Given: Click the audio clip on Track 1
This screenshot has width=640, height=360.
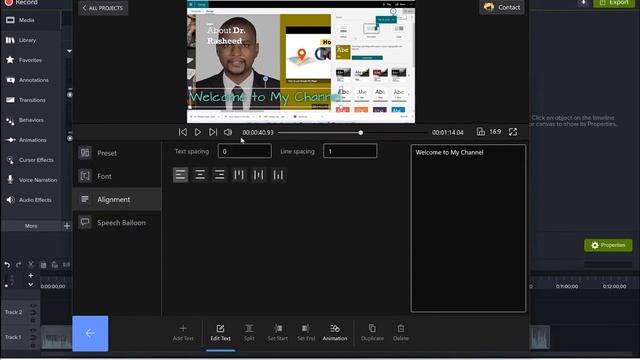Looking at the screenshot, I should pos(56,338).
